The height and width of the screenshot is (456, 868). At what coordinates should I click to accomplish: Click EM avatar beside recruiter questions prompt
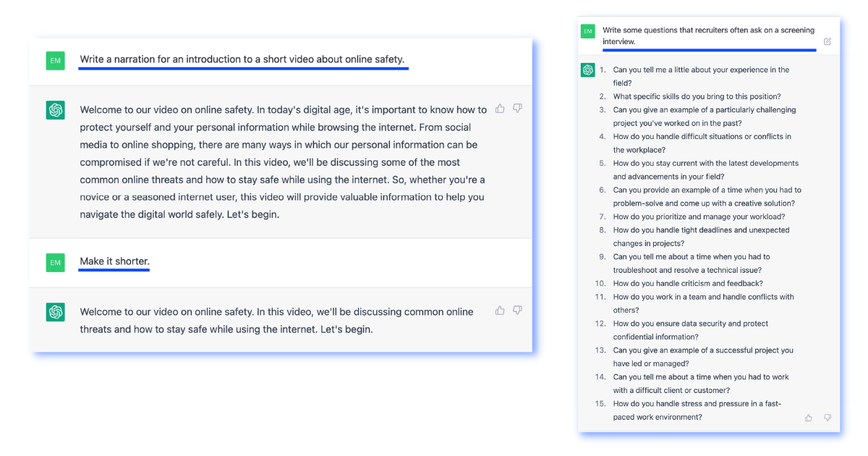point(588,31)
